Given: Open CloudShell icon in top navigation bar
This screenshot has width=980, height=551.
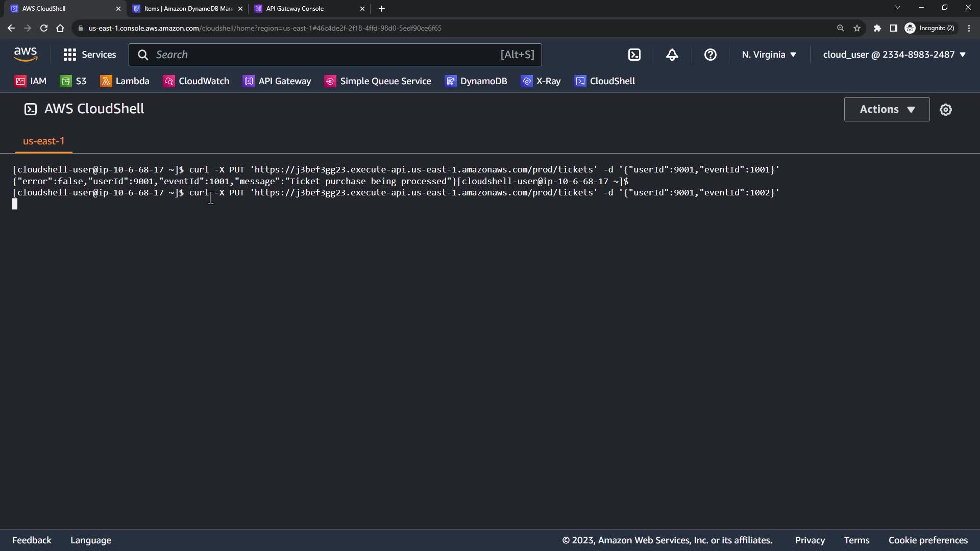Looking at the screenshot, I should coord(634,55).
